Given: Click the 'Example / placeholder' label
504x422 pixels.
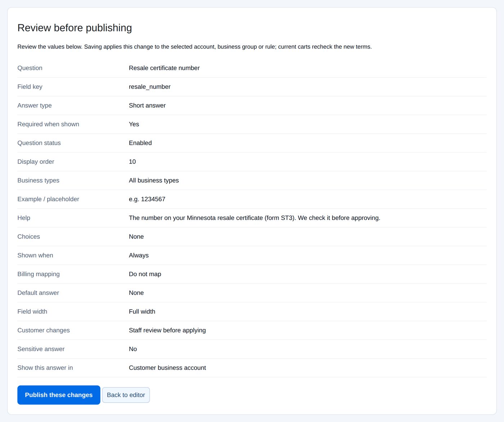Looking at the screenshot, I should click(48, 199).
